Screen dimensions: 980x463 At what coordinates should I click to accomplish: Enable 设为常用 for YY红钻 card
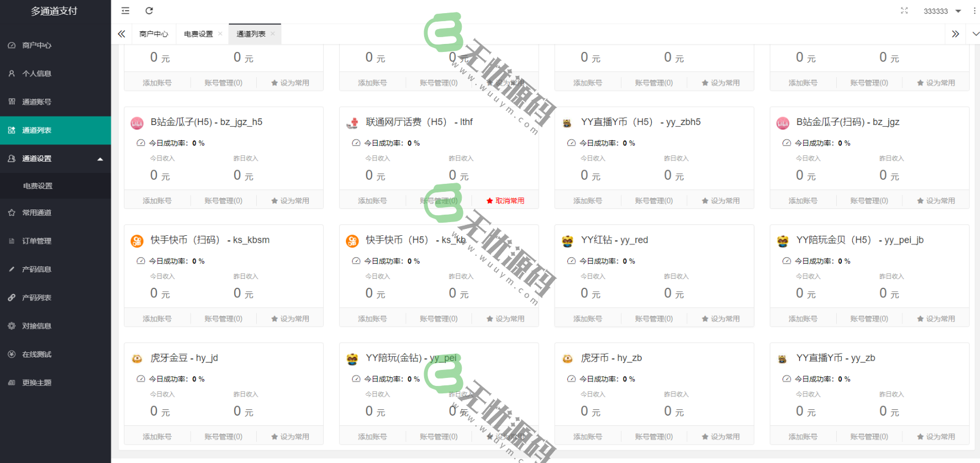click(x=721, y=318)
